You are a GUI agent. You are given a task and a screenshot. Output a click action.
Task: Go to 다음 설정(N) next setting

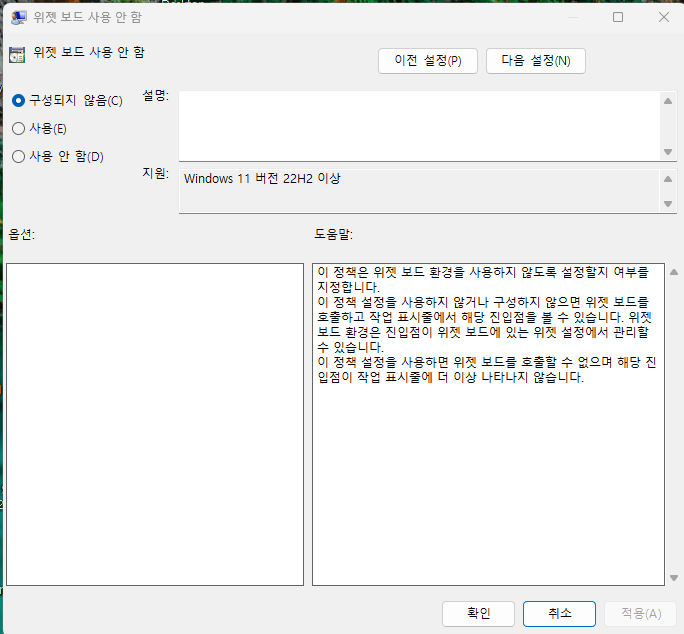coord(535,61)
